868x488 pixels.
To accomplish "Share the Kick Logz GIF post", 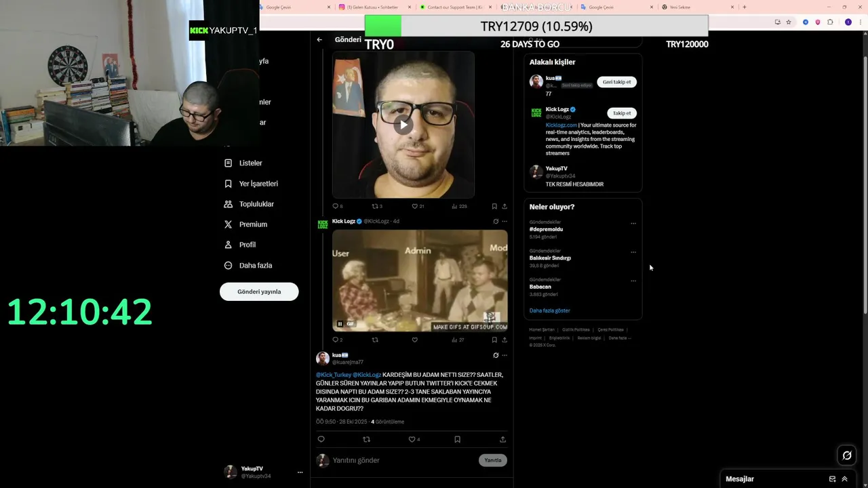I will pyautogui.click(x=504, y=340).
